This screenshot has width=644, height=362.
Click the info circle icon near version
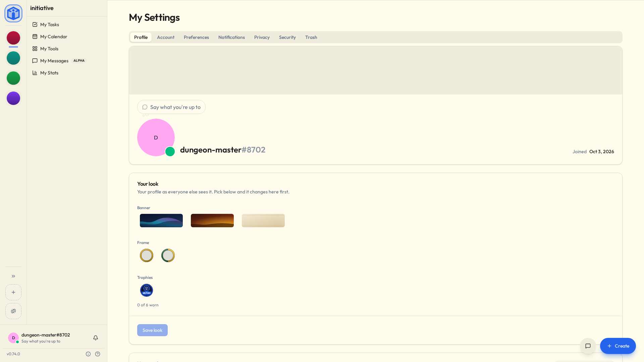pyautogui.click(x=88, y=354)
